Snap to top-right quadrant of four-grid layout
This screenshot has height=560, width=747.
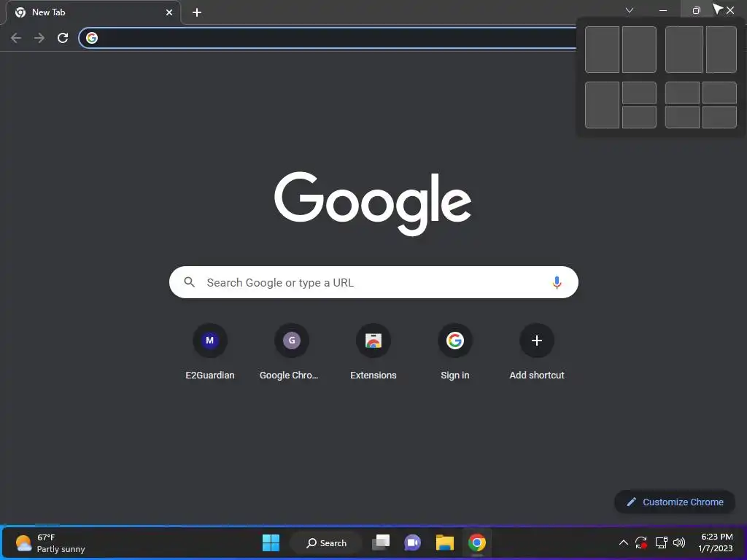(719, 93)
